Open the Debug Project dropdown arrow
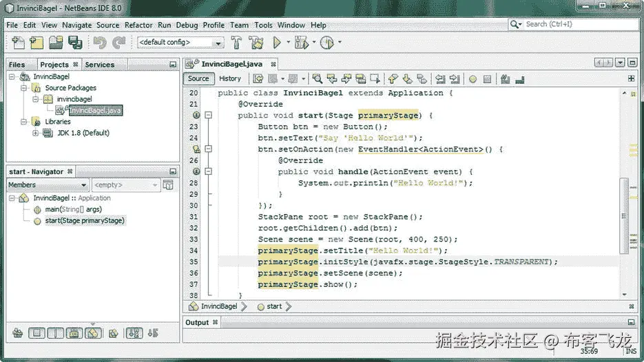Viewport: 644px width, 362px height. tap(314, 42)
